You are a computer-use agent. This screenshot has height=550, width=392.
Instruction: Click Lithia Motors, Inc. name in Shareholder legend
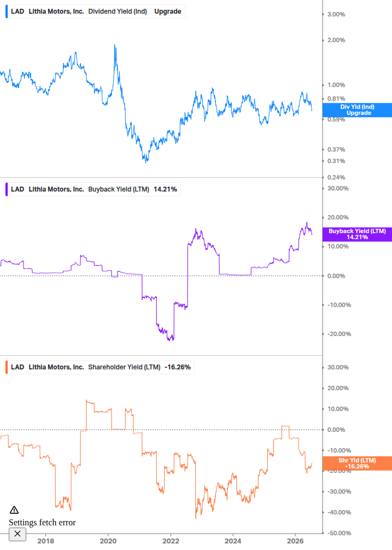[x=56, y=367]
